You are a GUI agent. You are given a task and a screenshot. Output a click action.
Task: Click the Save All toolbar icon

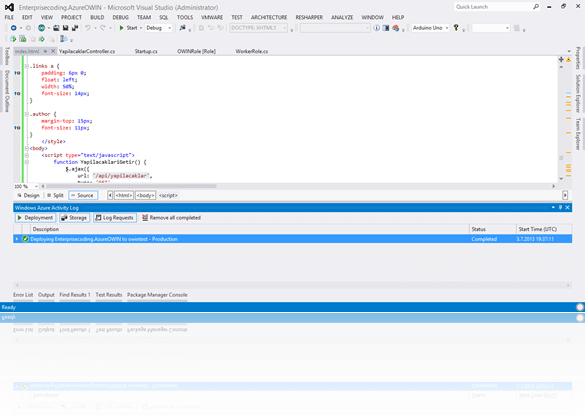pos(75,28)
